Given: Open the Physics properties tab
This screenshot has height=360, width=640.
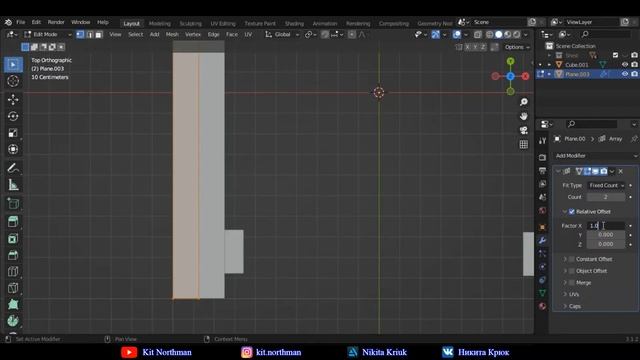Looking at the screenshot, I should pyautogui.click(x=542, y=267).
